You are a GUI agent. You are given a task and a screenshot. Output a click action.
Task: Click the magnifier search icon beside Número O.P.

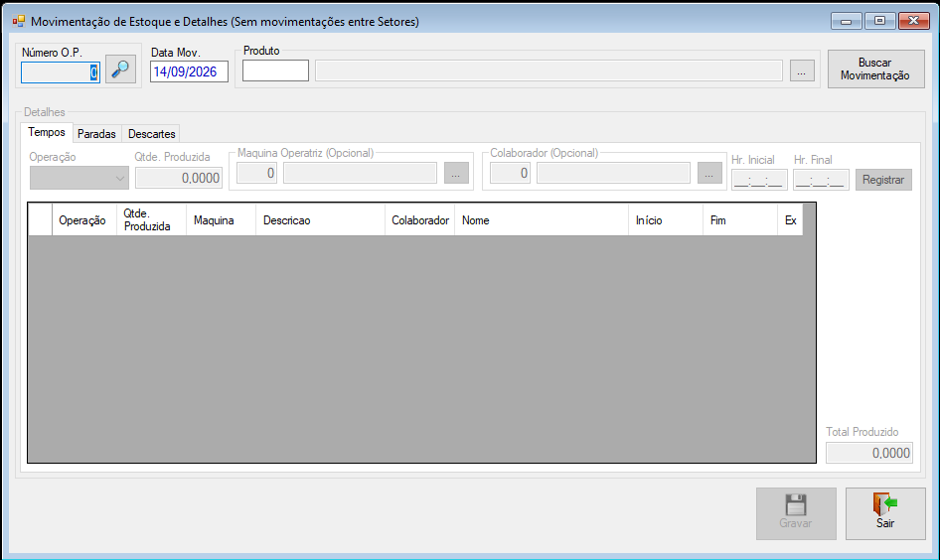point(120,69)
